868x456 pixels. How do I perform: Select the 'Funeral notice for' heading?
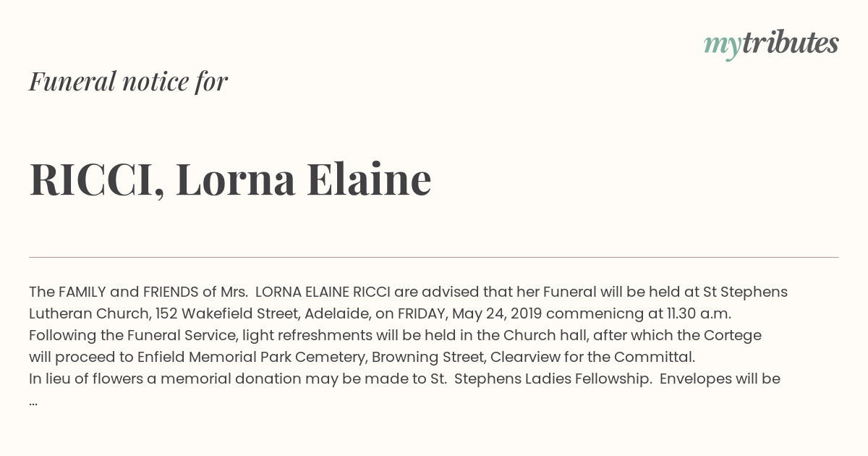tap(128, 82)
